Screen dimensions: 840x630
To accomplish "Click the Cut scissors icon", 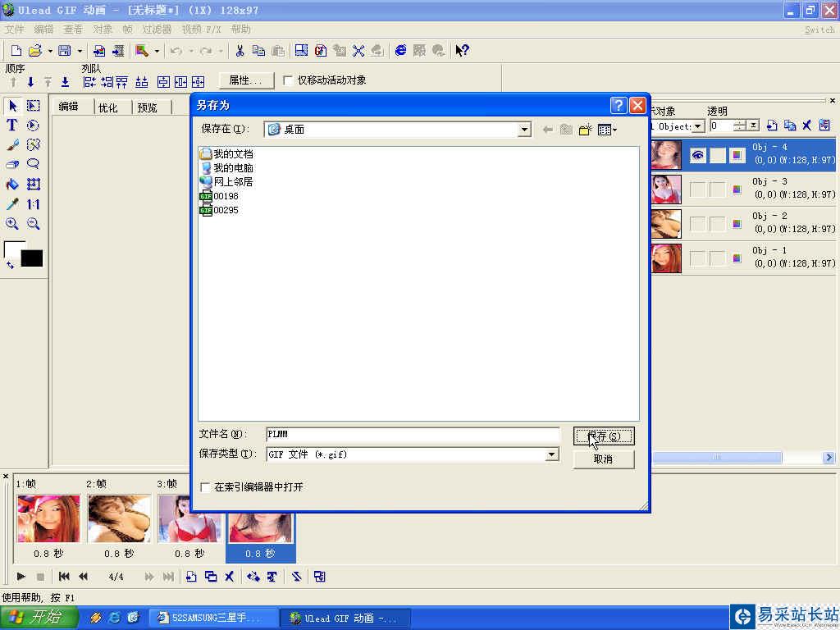I will tap(240, 51).
